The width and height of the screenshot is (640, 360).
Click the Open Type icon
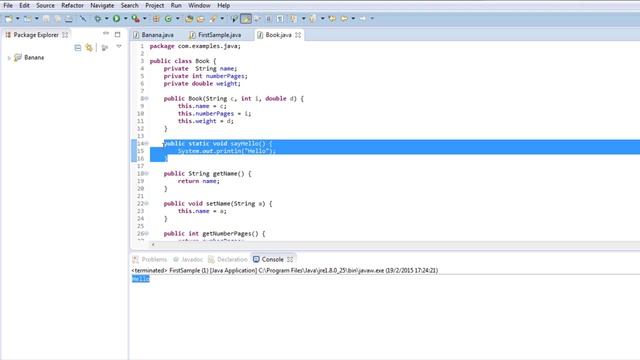pyautogui.click(x=189, y=19)
